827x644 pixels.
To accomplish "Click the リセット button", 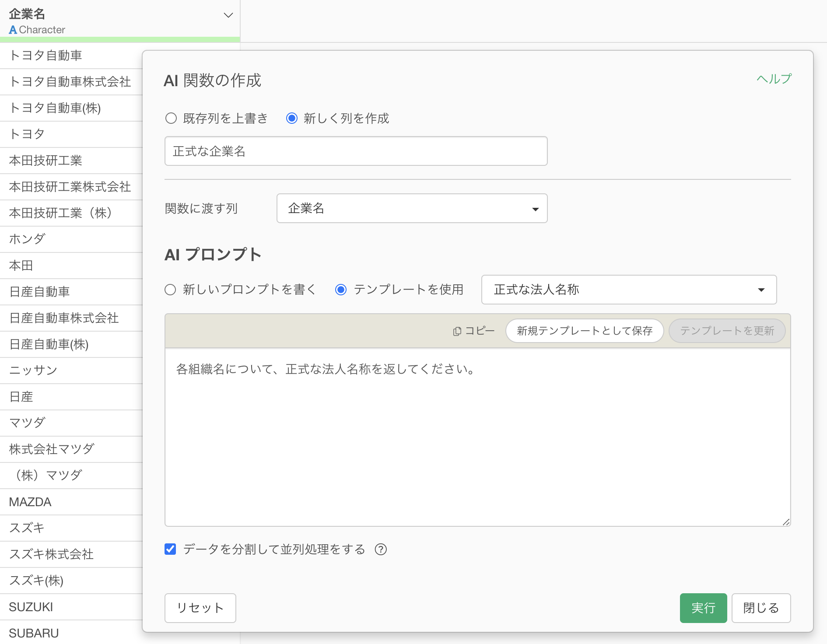I will [x=200, y=608].
